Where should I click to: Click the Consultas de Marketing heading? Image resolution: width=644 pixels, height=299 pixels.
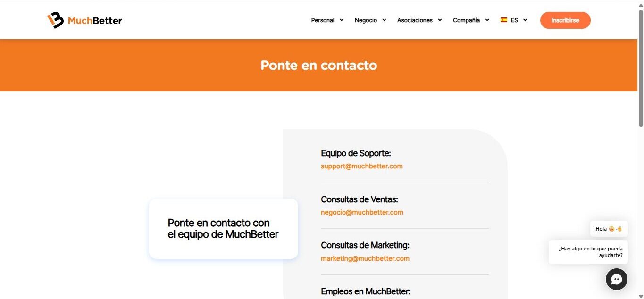365,245
